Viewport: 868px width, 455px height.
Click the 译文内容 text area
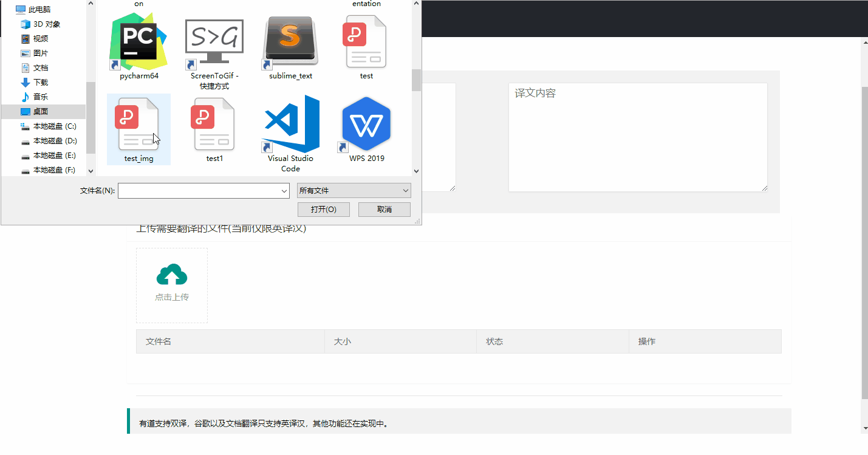(x=638, y=137)
